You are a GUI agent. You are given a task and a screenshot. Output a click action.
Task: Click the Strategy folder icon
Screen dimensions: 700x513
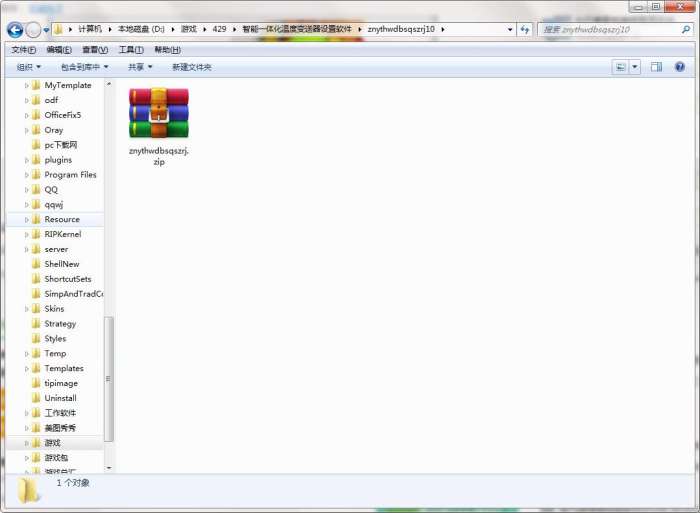(x=37, y=323)
